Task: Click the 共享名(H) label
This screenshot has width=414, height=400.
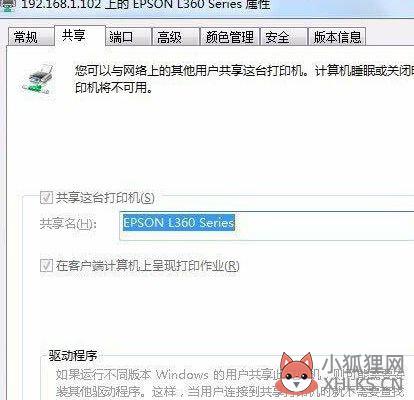Action: point(68,223)
